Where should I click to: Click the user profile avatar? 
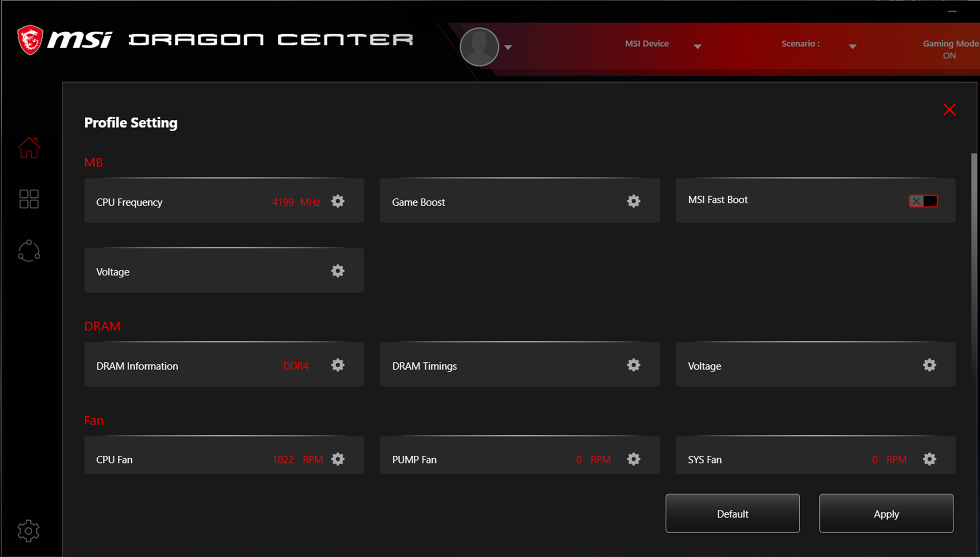click(479, 47)
